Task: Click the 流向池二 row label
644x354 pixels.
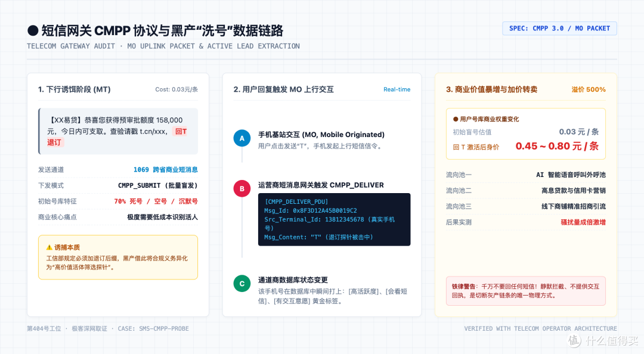Action: tap(459, 191)
